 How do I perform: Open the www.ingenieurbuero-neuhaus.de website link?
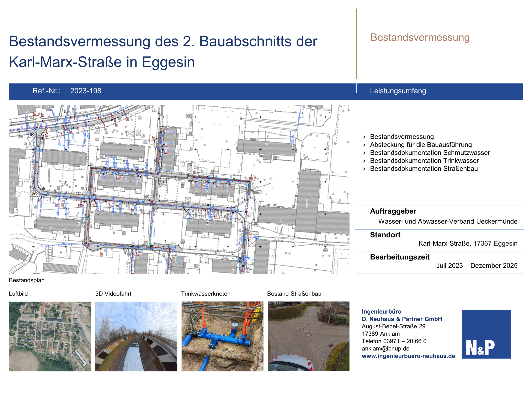pos(408,356)
